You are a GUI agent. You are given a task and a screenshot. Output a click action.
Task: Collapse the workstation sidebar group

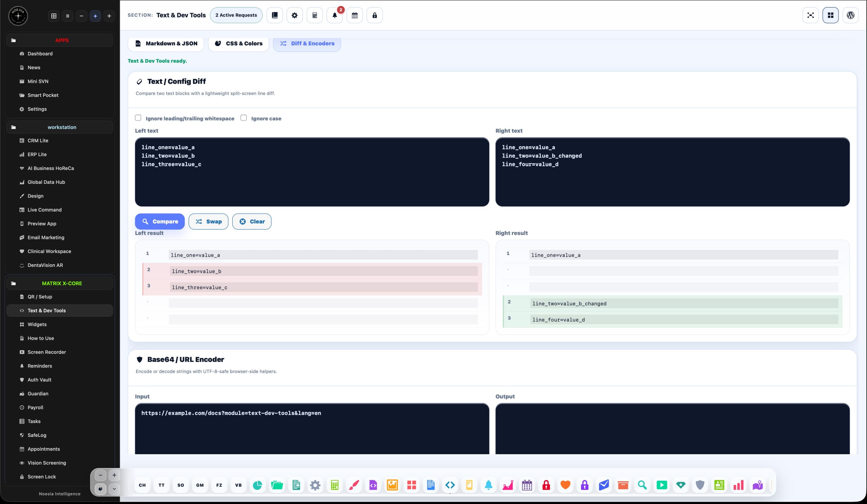coord(60,127)
